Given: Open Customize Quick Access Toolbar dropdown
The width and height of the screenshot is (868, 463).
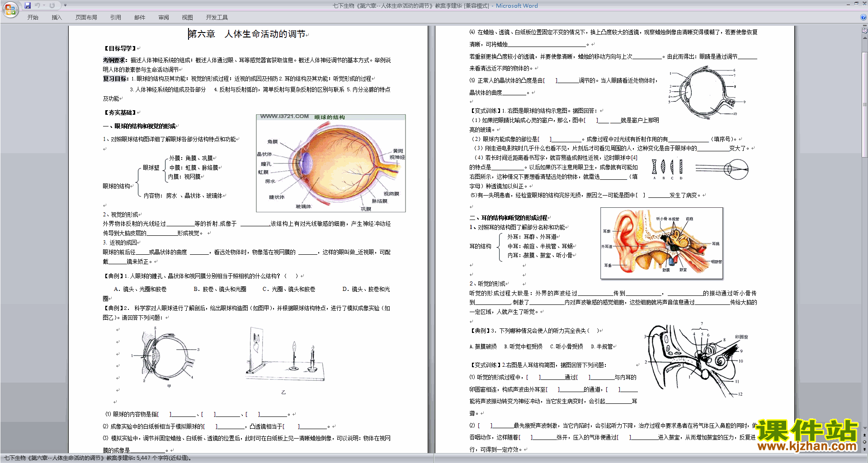Looking at the screenshot, I should pos(65,5).
